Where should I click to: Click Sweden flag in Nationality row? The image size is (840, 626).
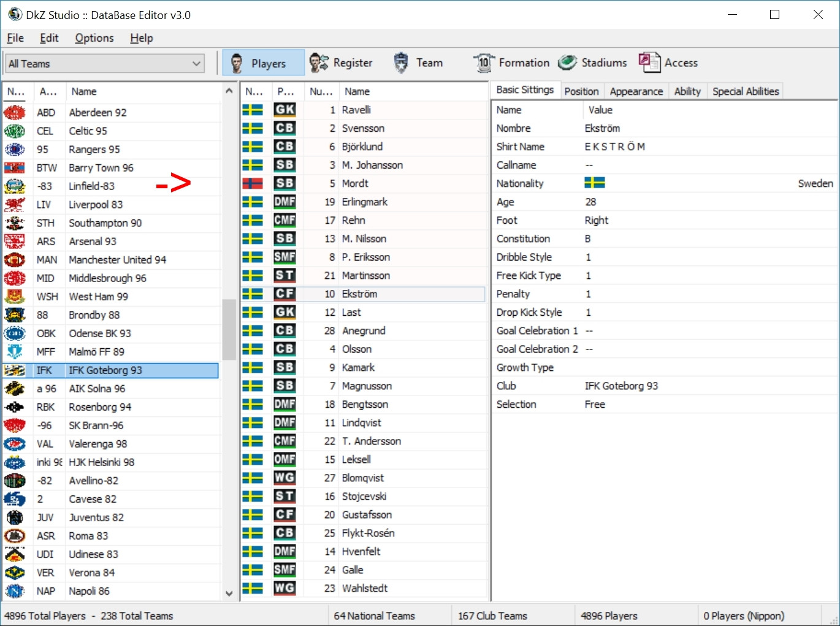[x=595, y=183]
